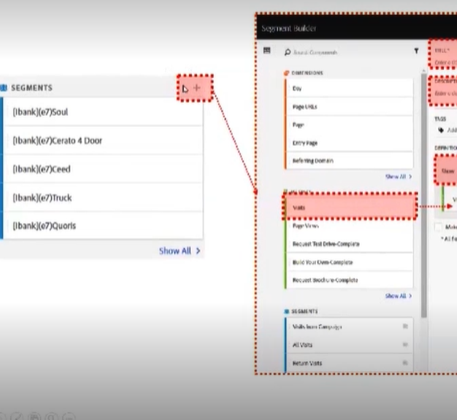This screenshot has width=457, height=420.
Task: Toggle the checkbox below the definition box
Action: pyautogui.click(x=438, y=227)
